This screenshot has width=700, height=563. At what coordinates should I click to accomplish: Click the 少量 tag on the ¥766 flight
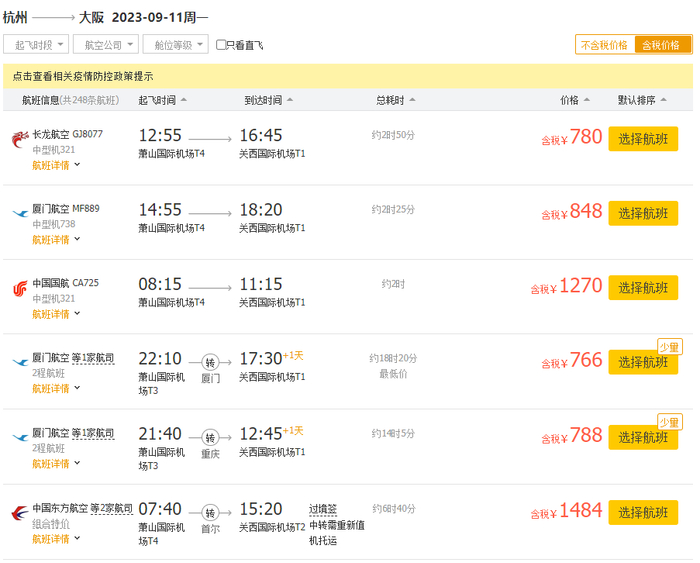coord(670,347)
